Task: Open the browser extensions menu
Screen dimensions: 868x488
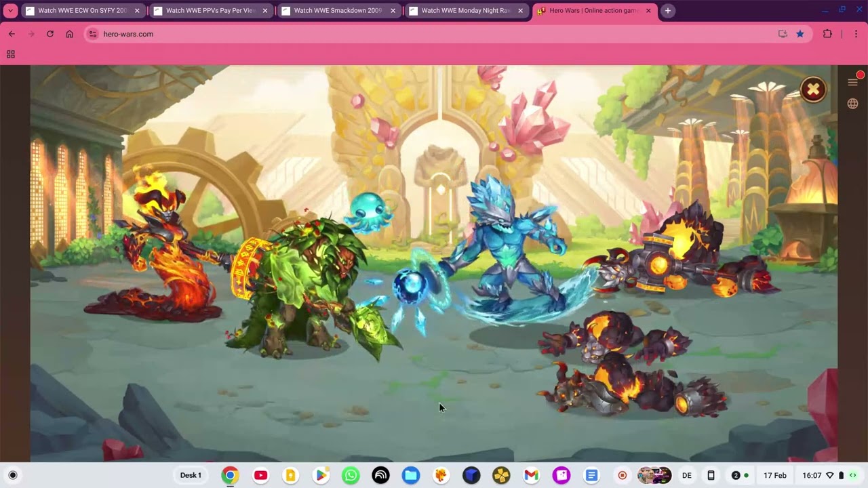Action: pyautogui.click(x=827, y=34)
